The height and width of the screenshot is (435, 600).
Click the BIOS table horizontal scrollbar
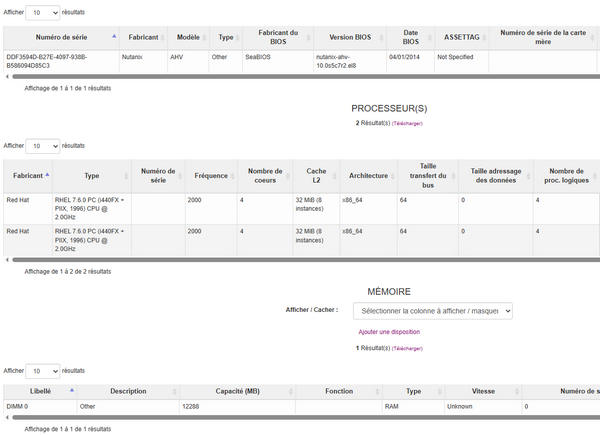click(x=300, y=76)
